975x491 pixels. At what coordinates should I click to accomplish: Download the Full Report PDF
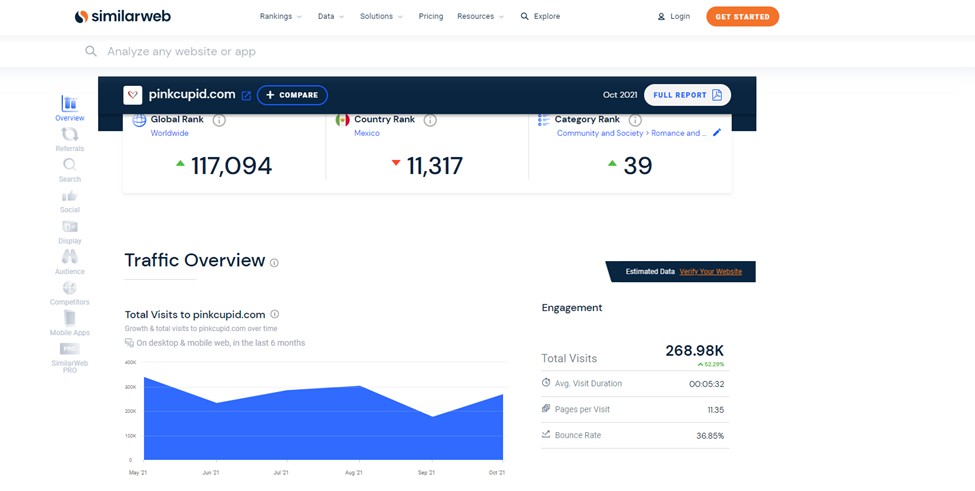(x=687, y=95)
